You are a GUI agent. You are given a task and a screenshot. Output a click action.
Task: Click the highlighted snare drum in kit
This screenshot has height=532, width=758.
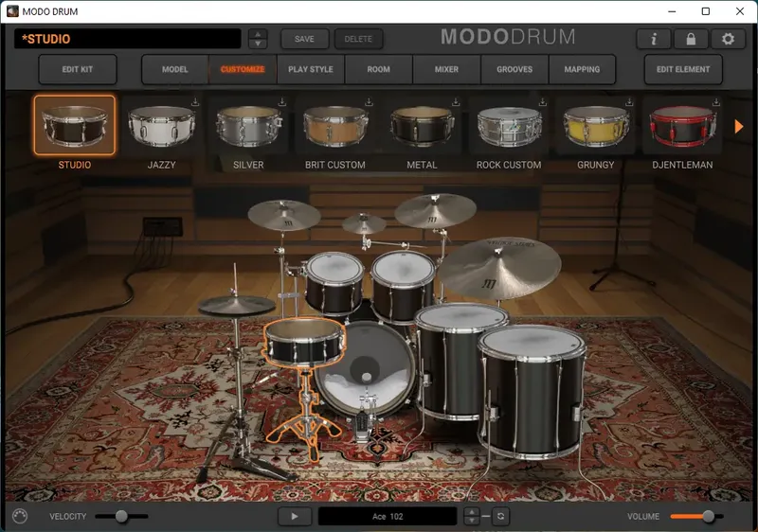(x=304, y=341)
